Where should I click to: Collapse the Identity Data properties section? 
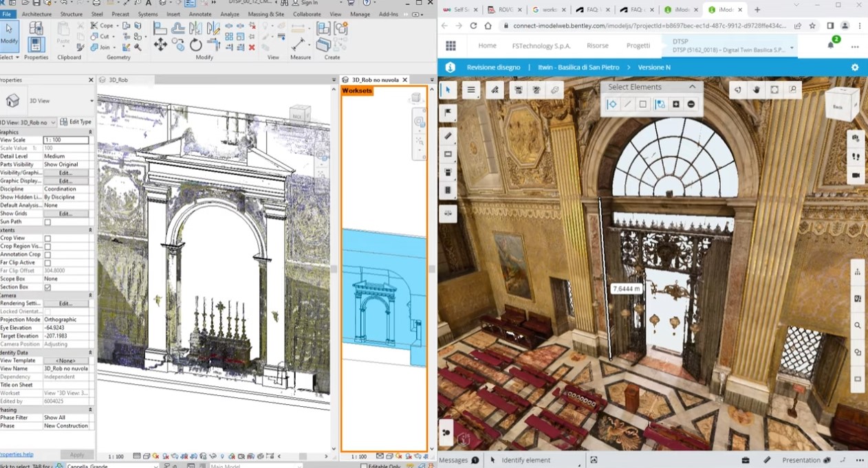pos(90,353)
